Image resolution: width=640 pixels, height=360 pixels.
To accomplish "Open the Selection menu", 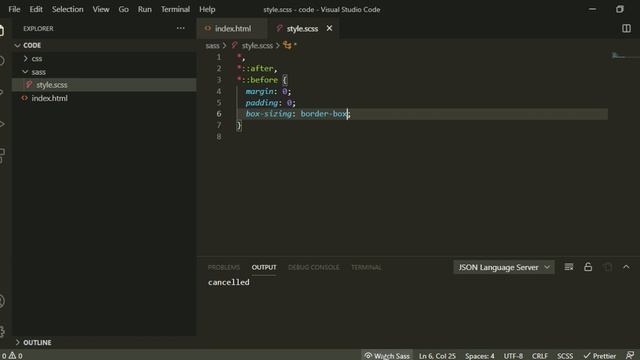I will 67,9.
